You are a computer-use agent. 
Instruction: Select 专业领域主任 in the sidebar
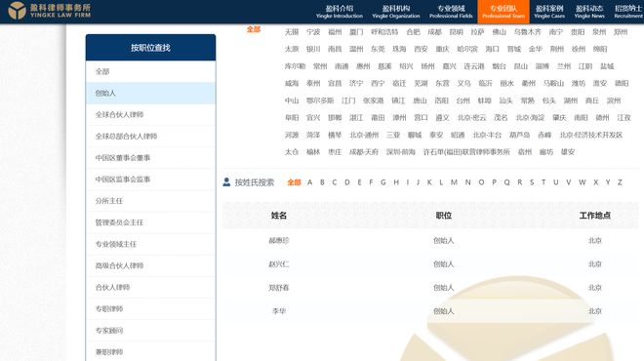point(150,244)
